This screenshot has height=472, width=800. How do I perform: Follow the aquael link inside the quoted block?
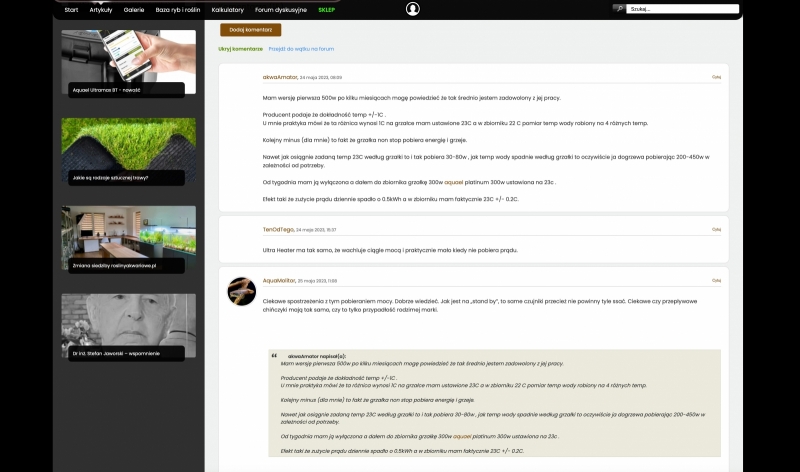click(462, 436)
